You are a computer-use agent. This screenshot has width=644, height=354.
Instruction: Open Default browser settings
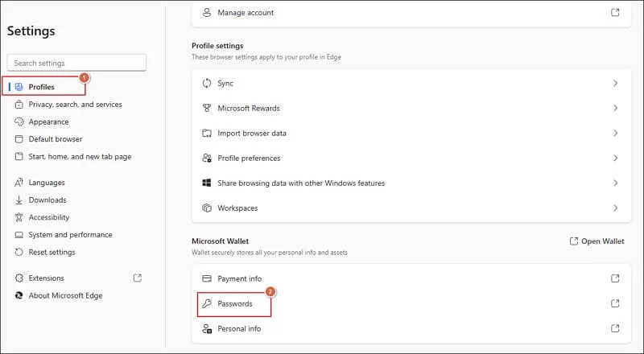coord(56,139)
